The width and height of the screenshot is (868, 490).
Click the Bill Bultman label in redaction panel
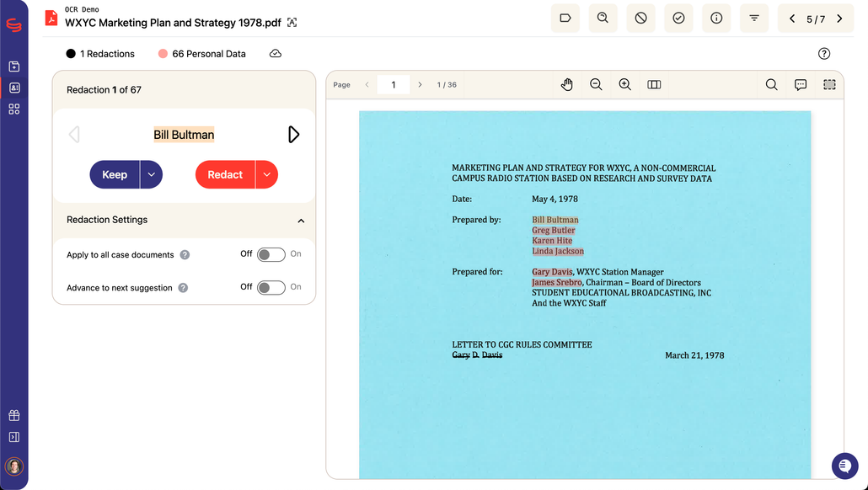[x=184, y=135]
